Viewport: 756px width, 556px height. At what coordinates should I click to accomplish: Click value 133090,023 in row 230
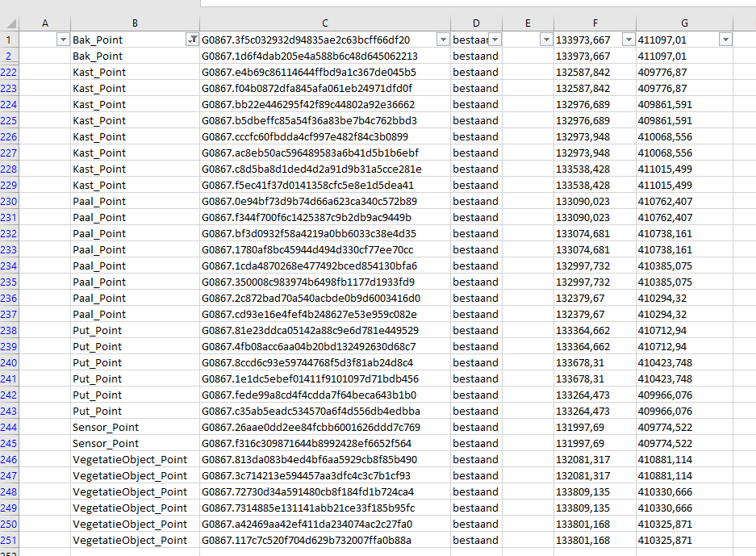pyautogui.click(x=595, y=201)
